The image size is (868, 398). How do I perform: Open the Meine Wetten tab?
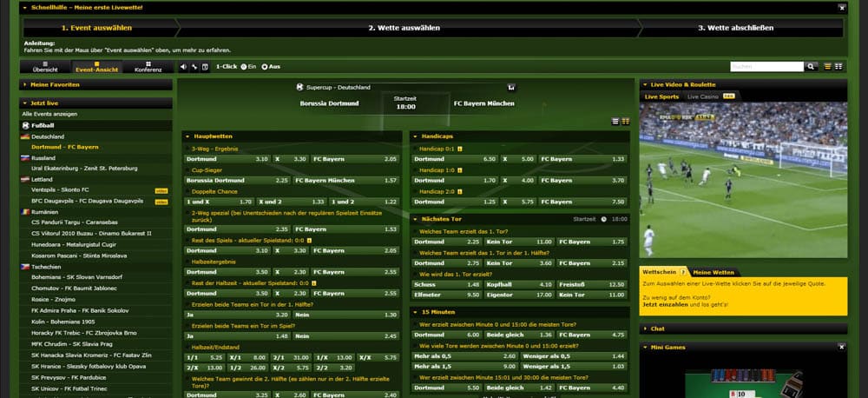[713, 272]
